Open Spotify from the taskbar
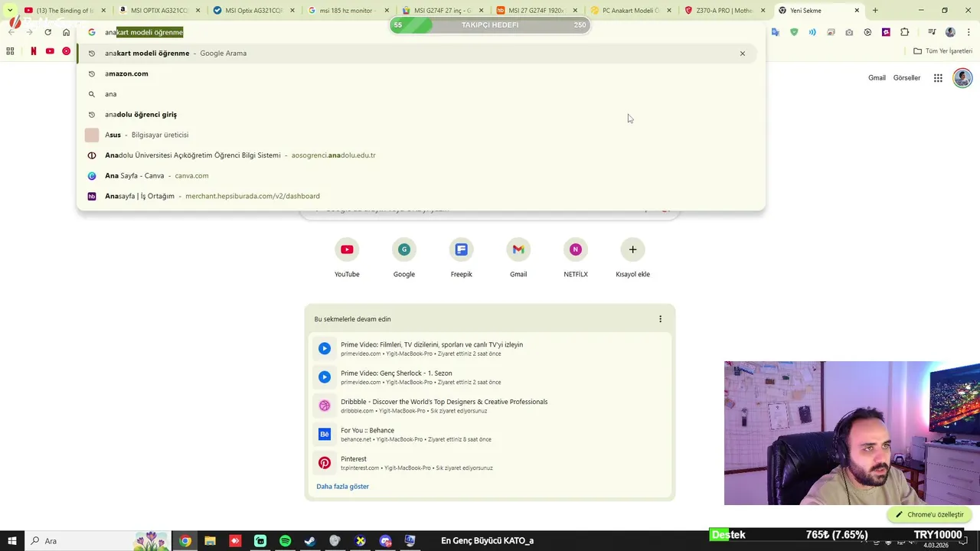The width and height of the screenshot is (980, 551). [285, 541]
